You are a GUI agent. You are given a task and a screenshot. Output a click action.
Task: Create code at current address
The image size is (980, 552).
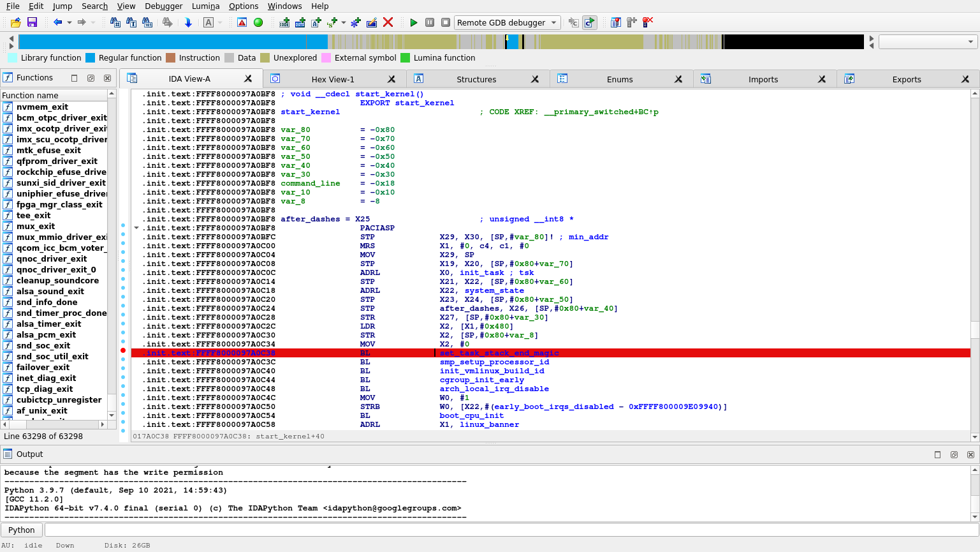pos(284,22)
